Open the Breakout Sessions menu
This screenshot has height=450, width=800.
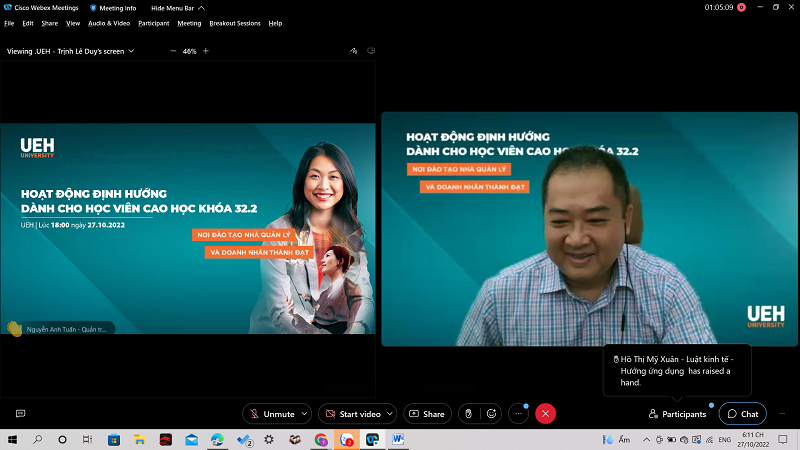(235, 23)
